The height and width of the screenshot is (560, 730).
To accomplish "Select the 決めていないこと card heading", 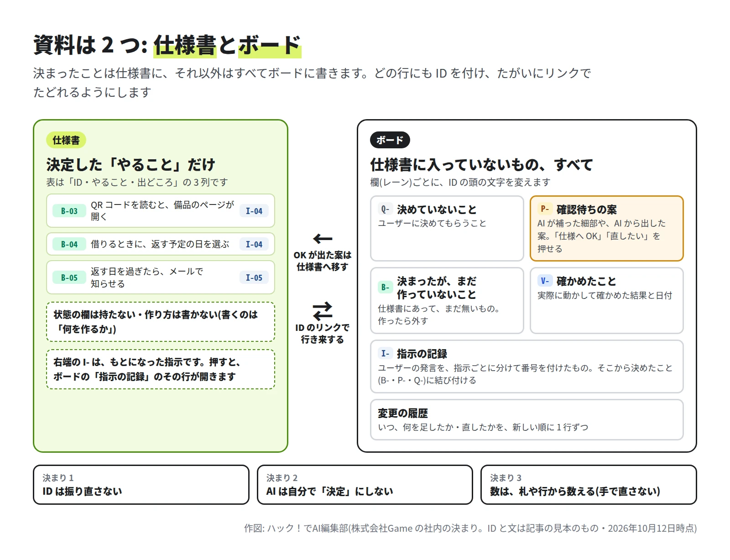I will (x=437, y=209).
